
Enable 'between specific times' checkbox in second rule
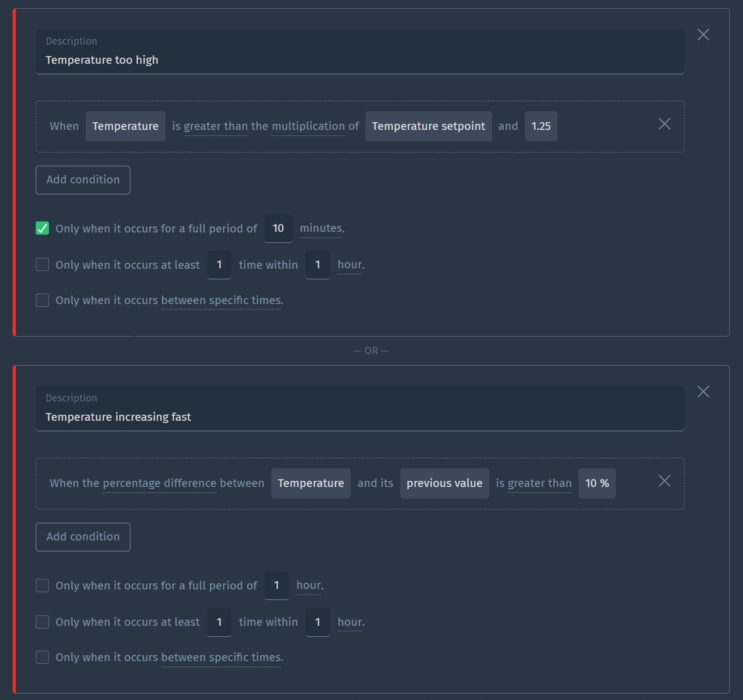42,657
